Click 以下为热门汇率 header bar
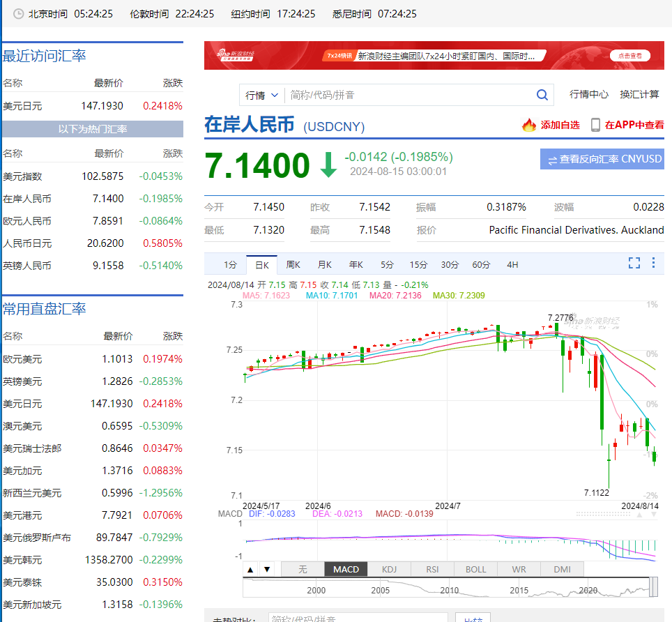 93,129
